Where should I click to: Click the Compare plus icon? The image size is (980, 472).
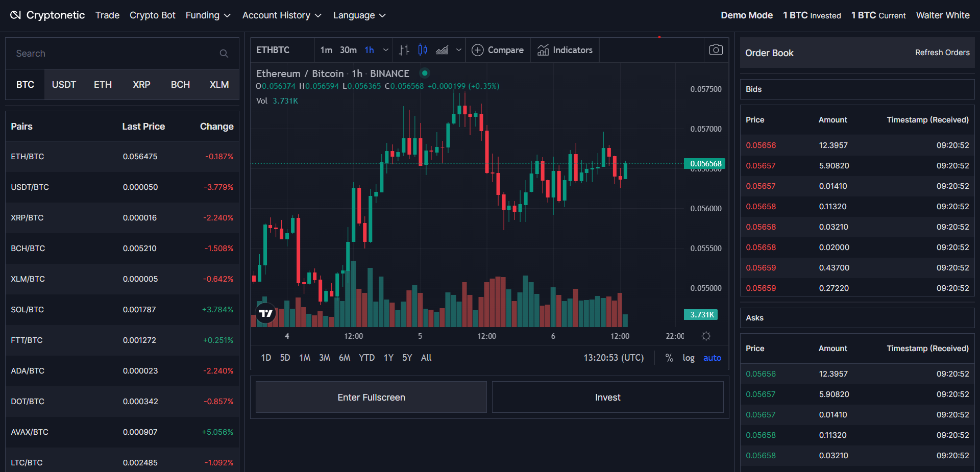(x=478, y=50)
